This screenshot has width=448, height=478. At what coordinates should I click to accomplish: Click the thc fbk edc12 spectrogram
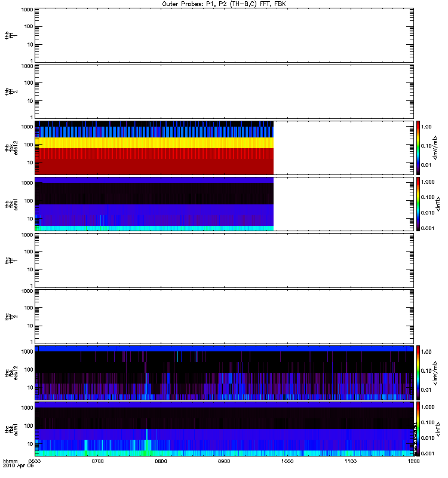[x=224, y=373]
